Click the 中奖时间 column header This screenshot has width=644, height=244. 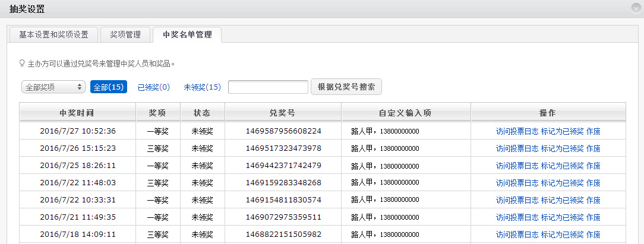pyautogui.click(x=77, y=112)
